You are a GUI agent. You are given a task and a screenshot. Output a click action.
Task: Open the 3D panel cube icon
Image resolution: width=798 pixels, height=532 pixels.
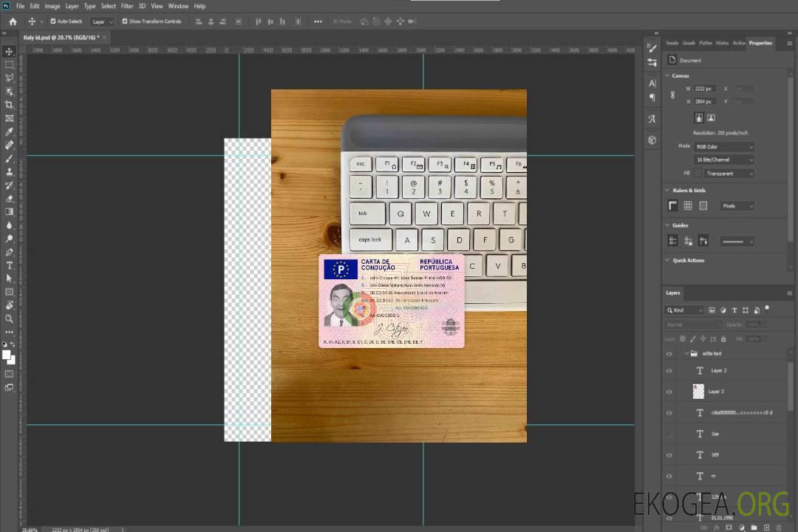(652, 140)
